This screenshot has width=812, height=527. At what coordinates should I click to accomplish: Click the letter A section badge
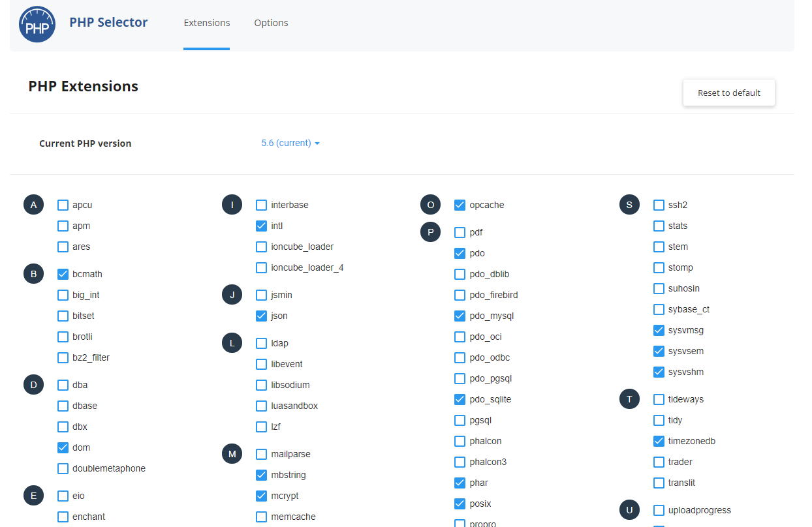point(33,204)
